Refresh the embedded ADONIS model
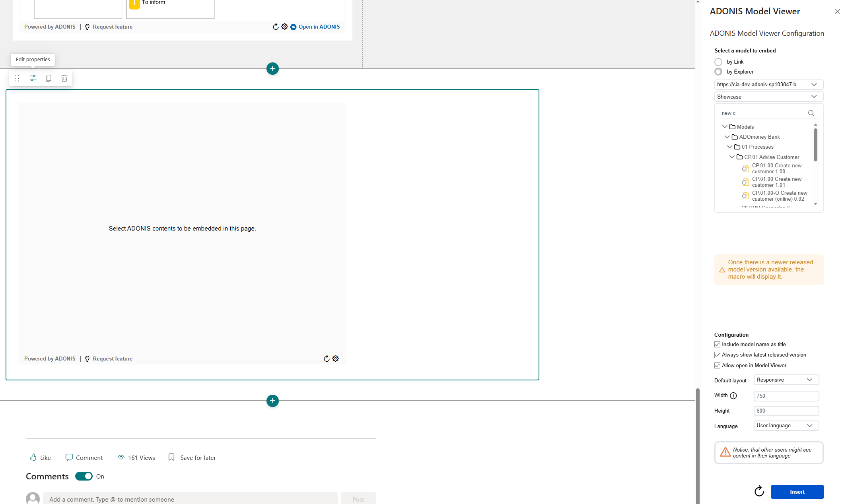The image size is (846, 504). pos(327,358)
